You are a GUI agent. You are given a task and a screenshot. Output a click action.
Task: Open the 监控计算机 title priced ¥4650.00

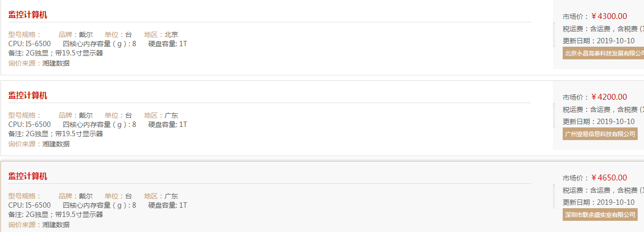coord(28,176)
